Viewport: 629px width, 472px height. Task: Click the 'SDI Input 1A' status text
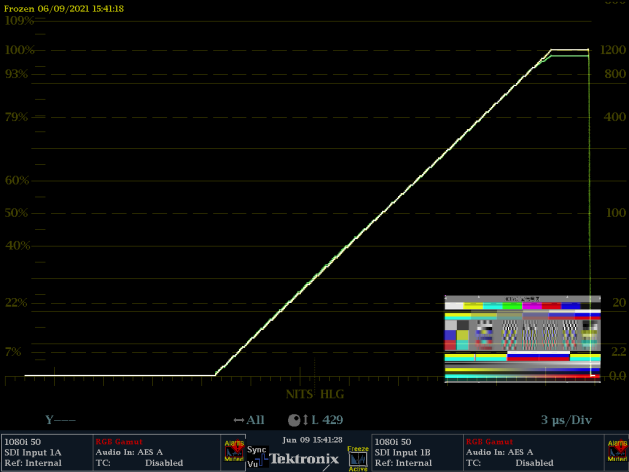[33, 452]
